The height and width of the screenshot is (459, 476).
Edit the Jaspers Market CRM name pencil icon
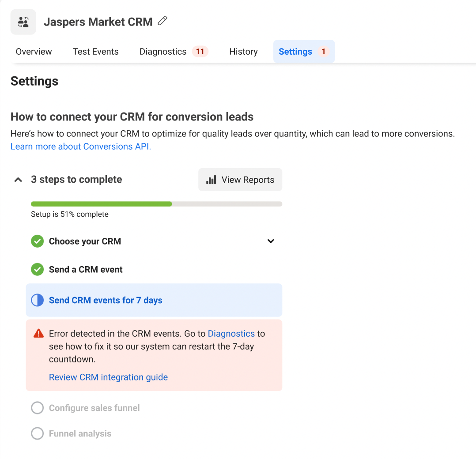coord(162,21)
